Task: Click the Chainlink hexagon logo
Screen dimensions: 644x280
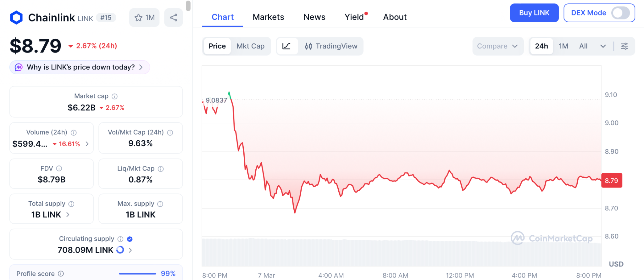Action: (16, 18)
